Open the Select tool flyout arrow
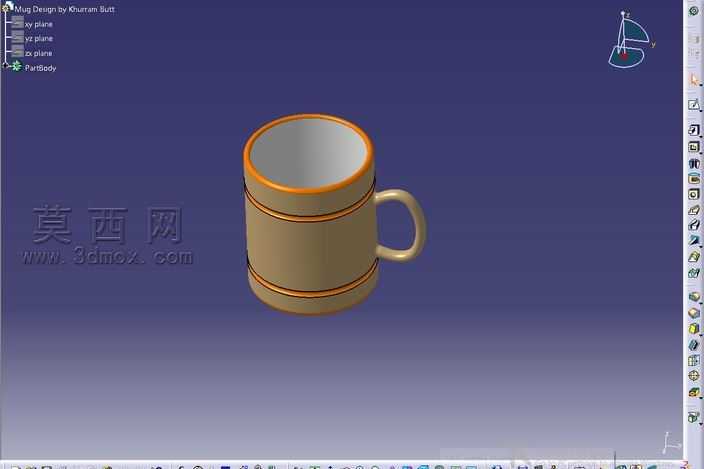Screen dimensions: 704x469 (700, 86)
